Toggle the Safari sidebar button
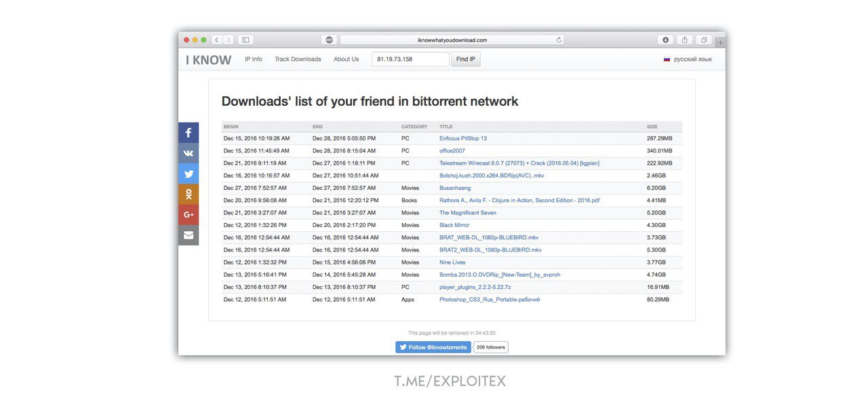The image size is (868, 396). [x=245, y=40]
